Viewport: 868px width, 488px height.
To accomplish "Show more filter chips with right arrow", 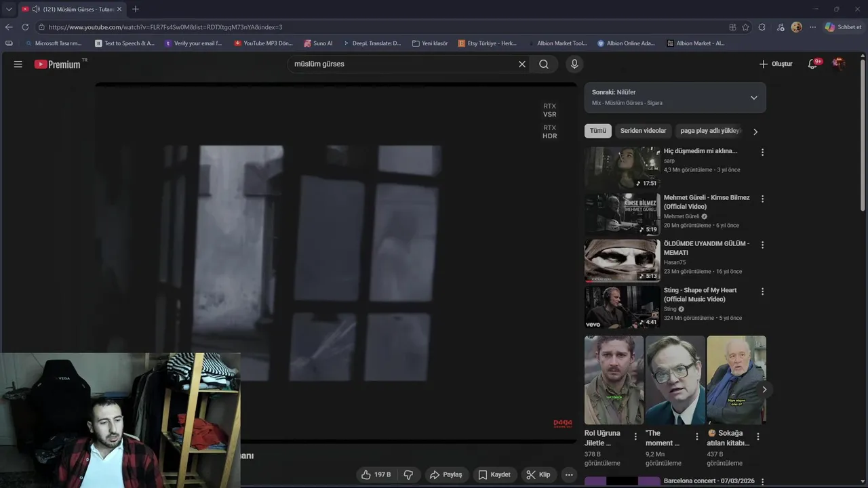I will pyautogui.click(x=755, y=131).
